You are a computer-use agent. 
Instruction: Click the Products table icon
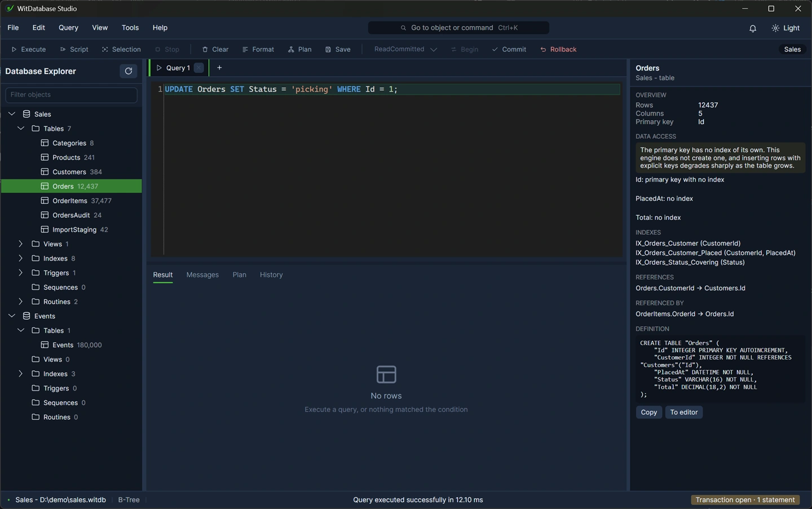click(x=45, y=157)
